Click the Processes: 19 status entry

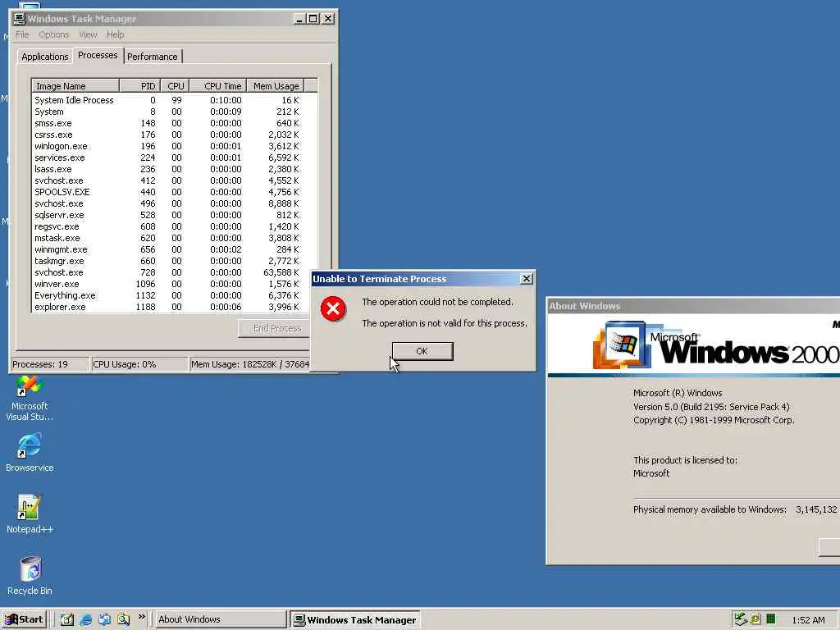[x=50, y=364]
